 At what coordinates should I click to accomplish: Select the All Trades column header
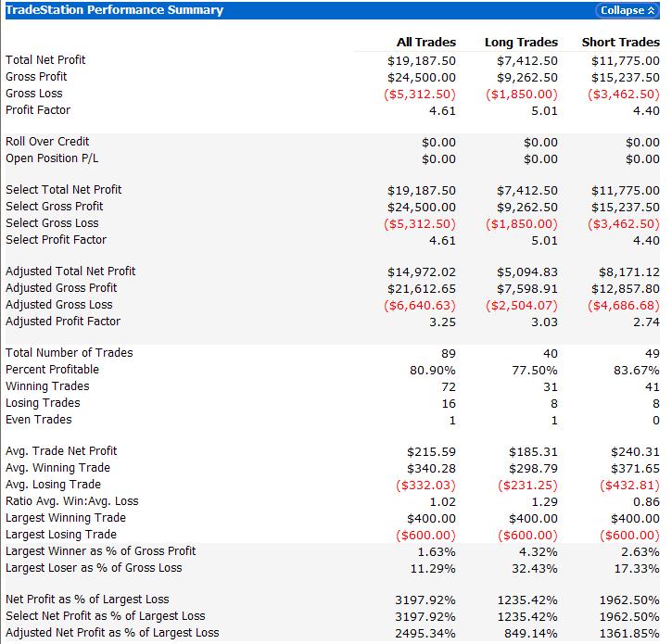pos(426,43)
